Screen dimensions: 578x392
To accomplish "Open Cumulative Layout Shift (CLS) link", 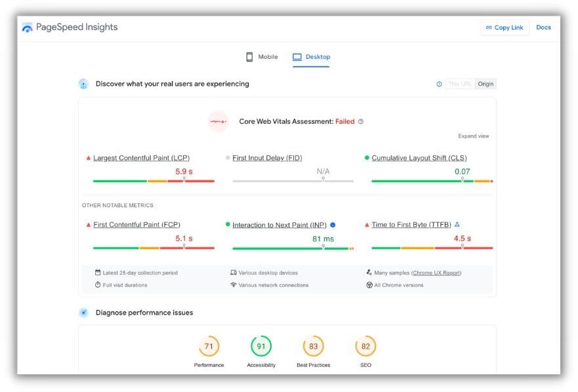I will (x=419, y=158).
